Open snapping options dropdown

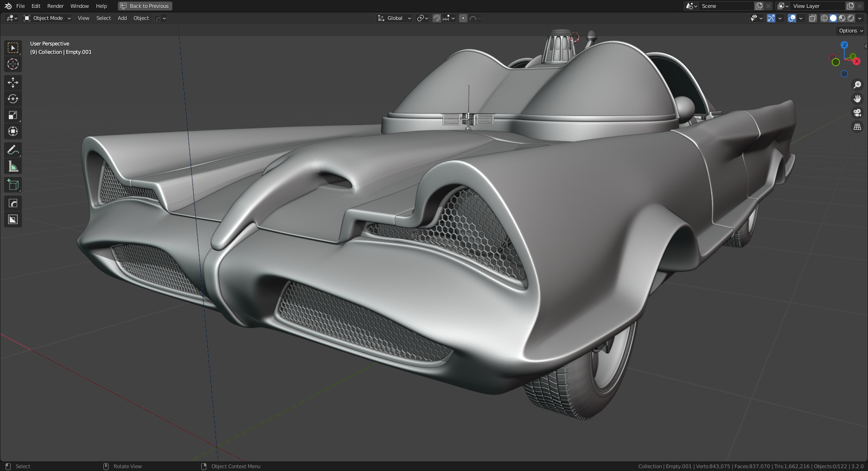[x=449, y=18]
